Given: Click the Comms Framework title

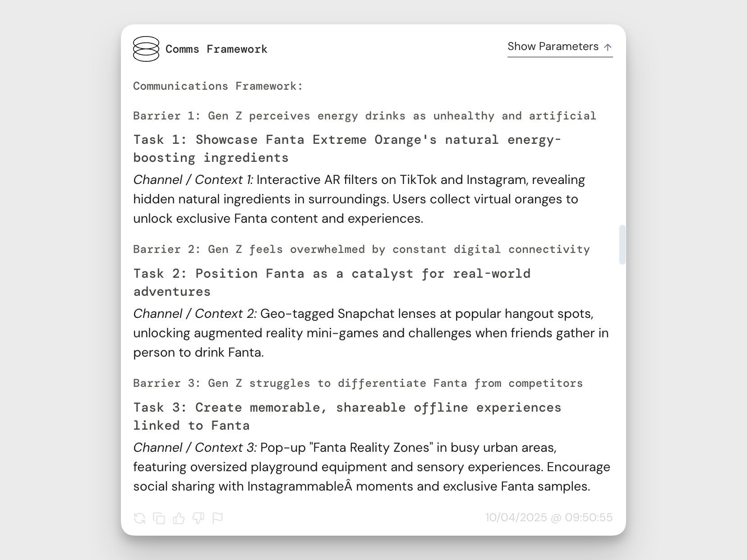Looking at the screenshot, I should pos(216,49).
